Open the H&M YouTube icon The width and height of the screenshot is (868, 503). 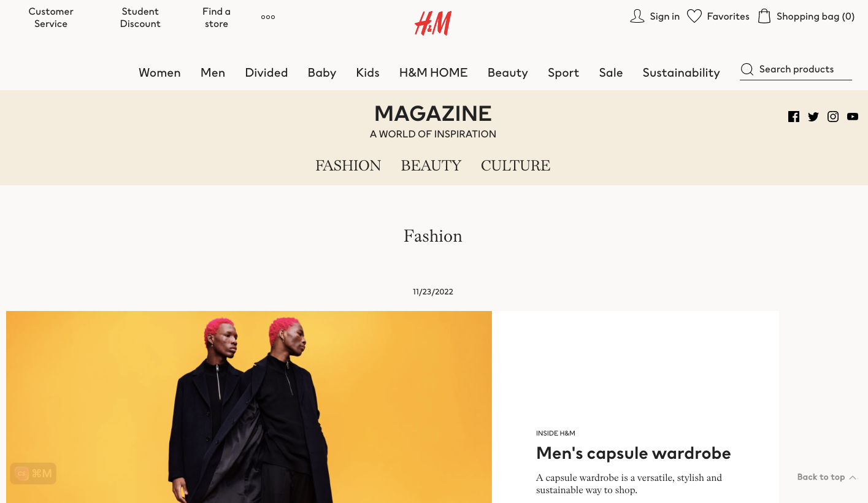coord(853,117)
